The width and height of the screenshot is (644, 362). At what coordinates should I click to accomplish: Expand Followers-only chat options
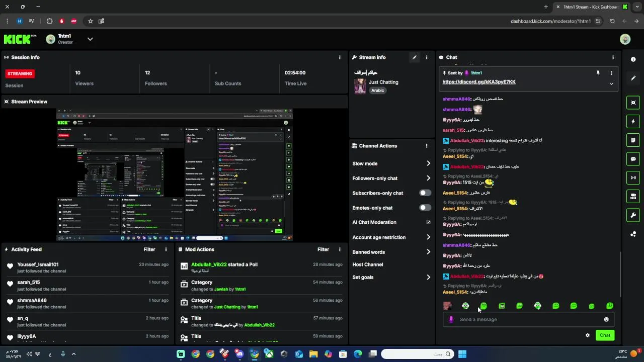[429, 178]
